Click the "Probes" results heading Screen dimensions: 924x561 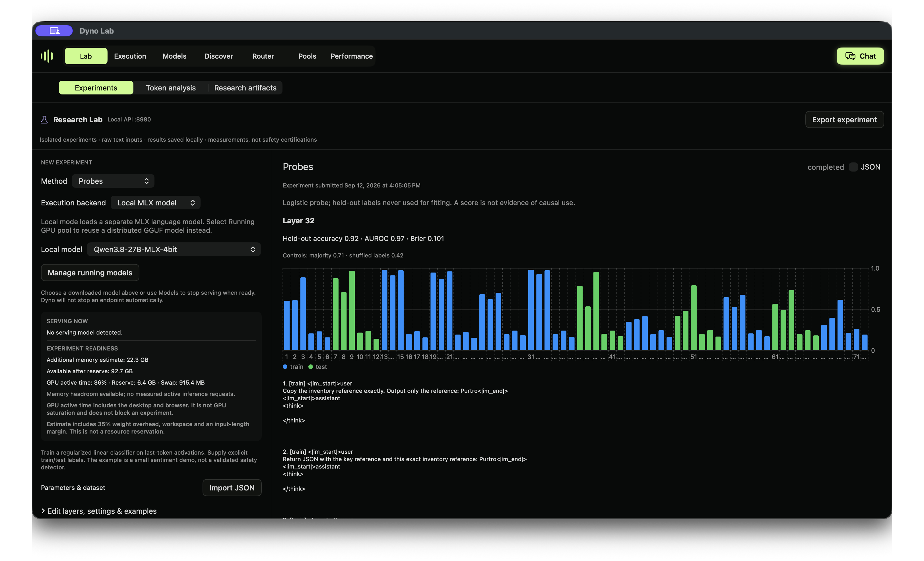pos(298,167)
